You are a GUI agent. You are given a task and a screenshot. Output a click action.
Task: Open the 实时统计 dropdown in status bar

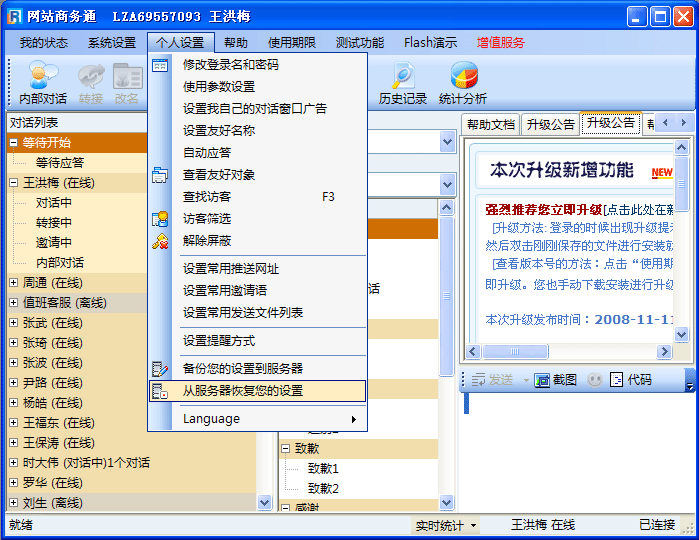point(446,525)
